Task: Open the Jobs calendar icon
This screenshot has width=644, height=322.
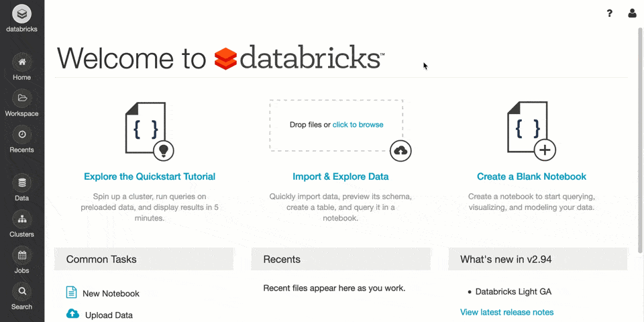Action: point(22,256)
